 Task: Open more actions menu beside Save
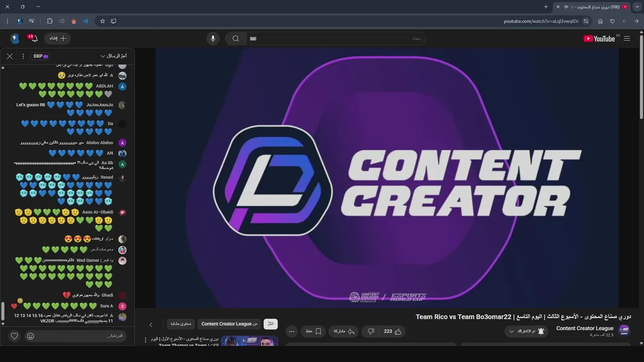[x=292, y=331]
